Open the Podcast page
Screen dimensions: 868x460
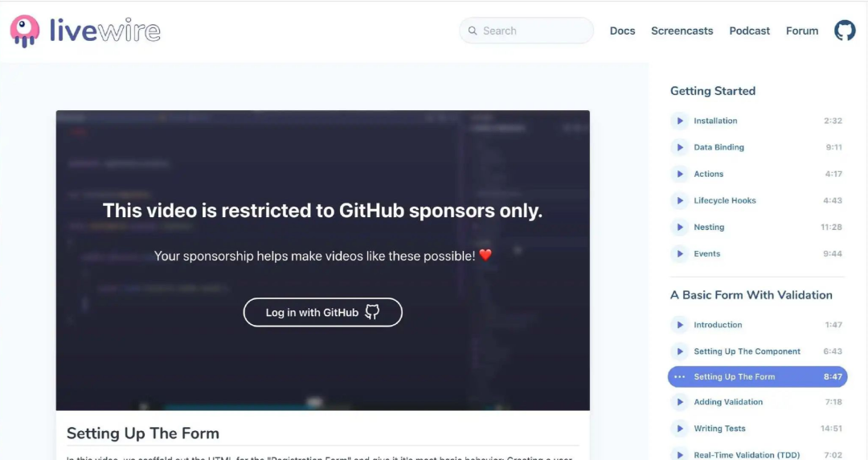click(750, 31)
